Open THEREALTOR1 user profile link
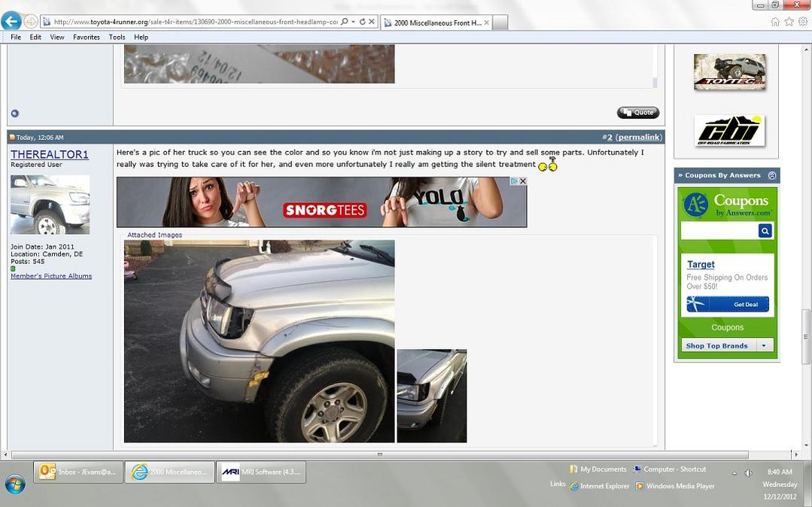Screen dimensions: 812x507 (50, 154)
